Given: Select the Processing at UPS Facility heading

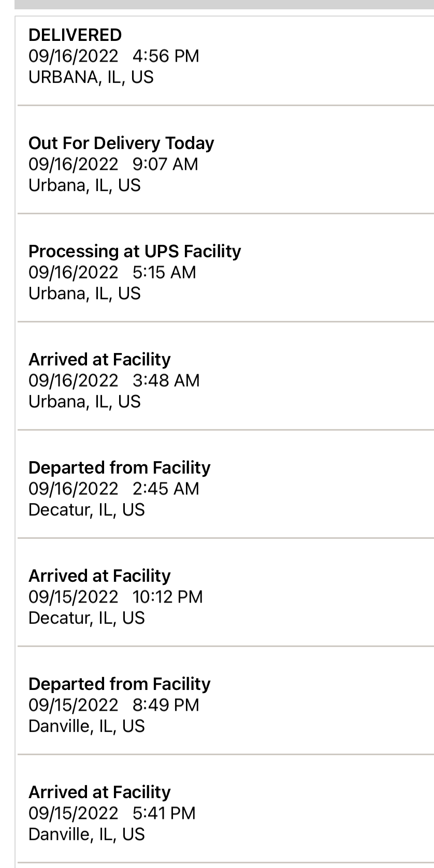Looking at the screenshot, I should pos(135,251).
